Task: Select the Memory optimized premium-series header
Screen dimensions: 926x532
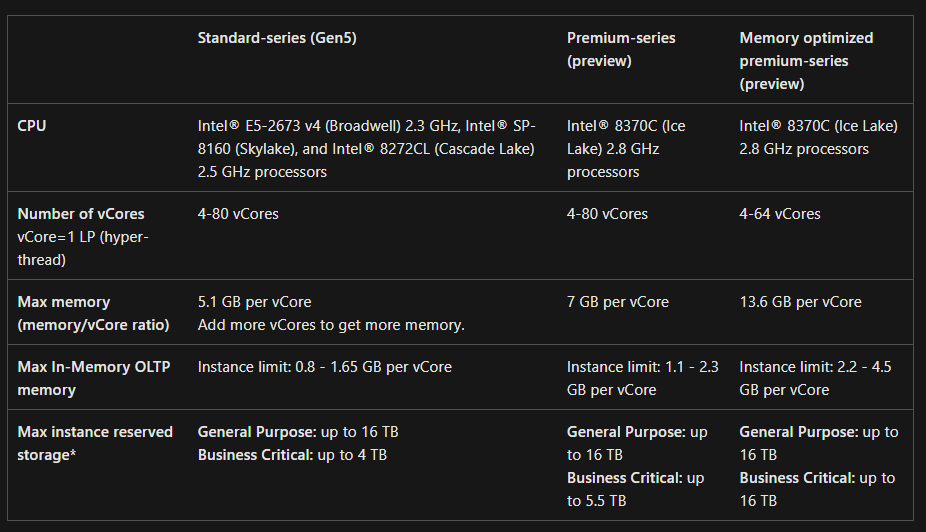Action: [806, 61]
